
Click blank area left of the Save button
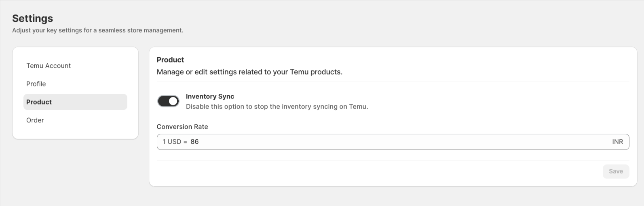click(376, 171)
